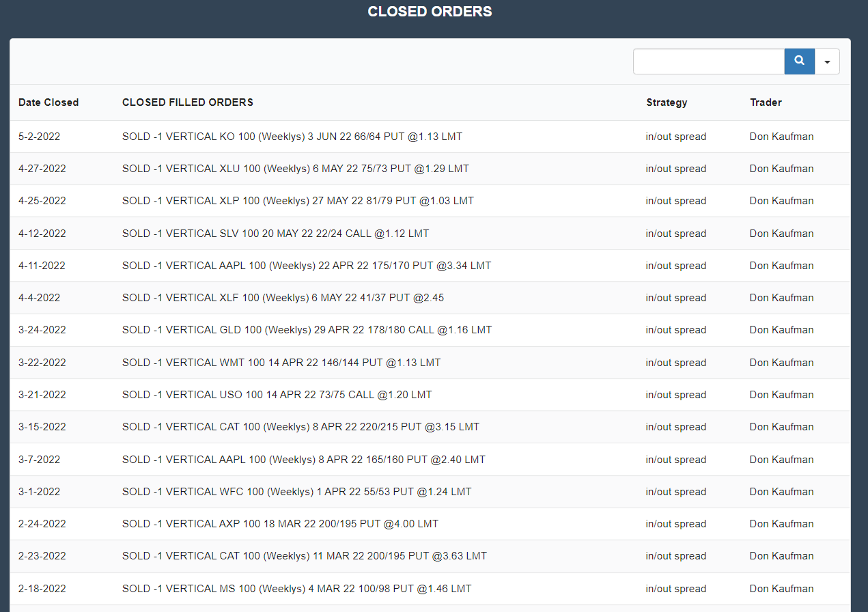Select the 4-27-2022 date cell

pyautogui.click(x=42, y=169)
